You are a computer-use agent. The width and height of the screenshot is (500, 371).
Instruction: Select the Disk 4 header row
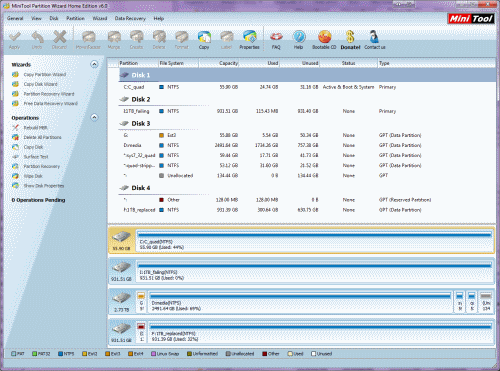[307, 188]
